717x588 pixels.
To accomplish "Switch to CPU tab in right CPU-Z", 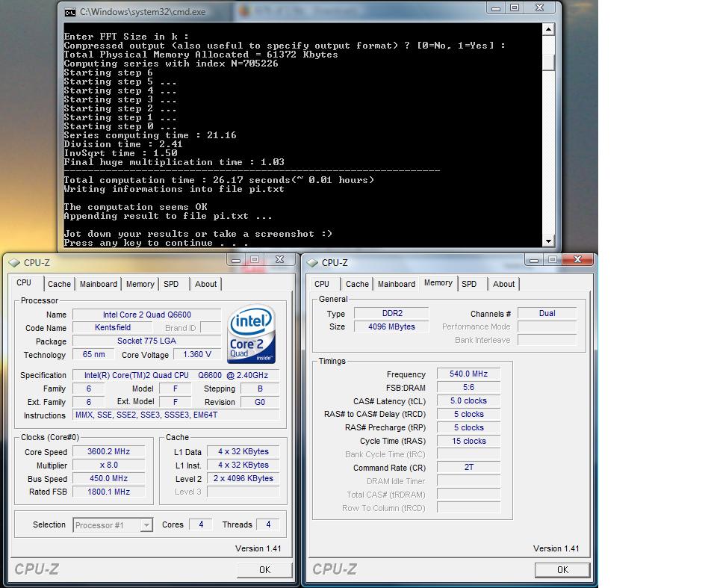I will pos(322,284).
